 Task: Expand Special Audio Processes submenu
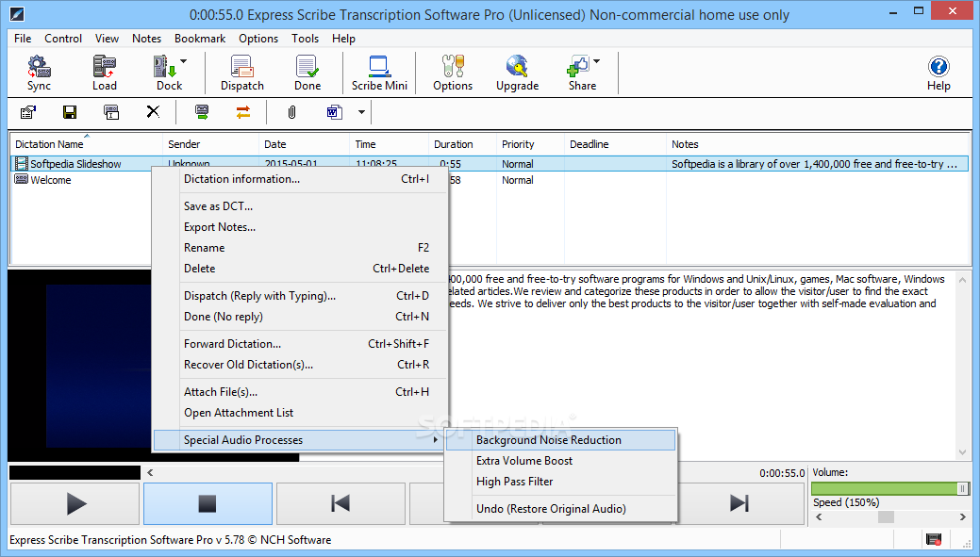click(301, 439)
